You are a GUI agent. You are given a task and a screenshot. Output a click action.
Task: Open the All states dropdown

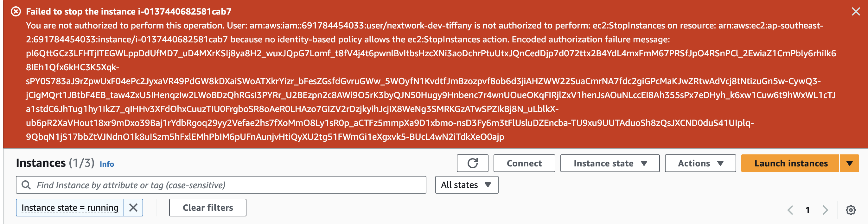466,185
